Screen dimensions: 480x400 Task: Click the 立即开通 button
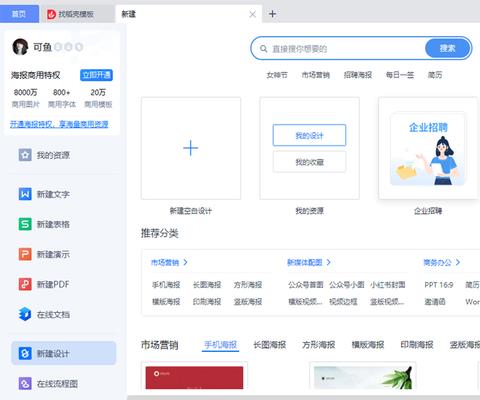pos(96,75)
